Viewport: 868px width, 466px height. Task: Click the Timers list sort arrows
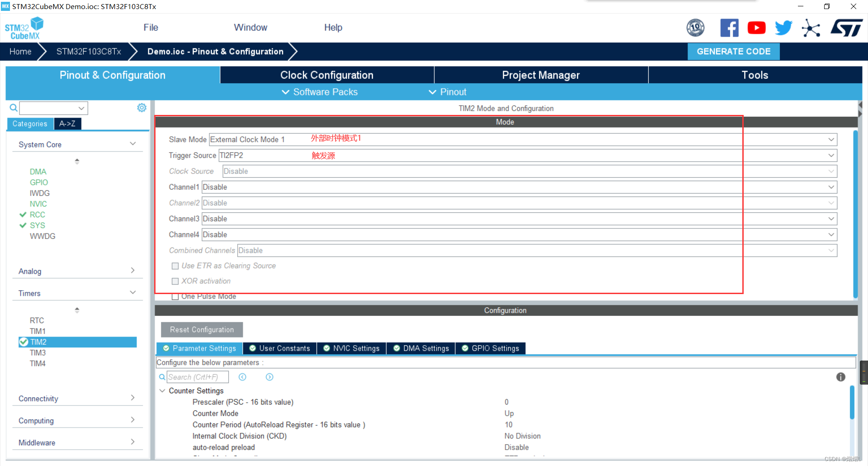(x=77, y=310)
